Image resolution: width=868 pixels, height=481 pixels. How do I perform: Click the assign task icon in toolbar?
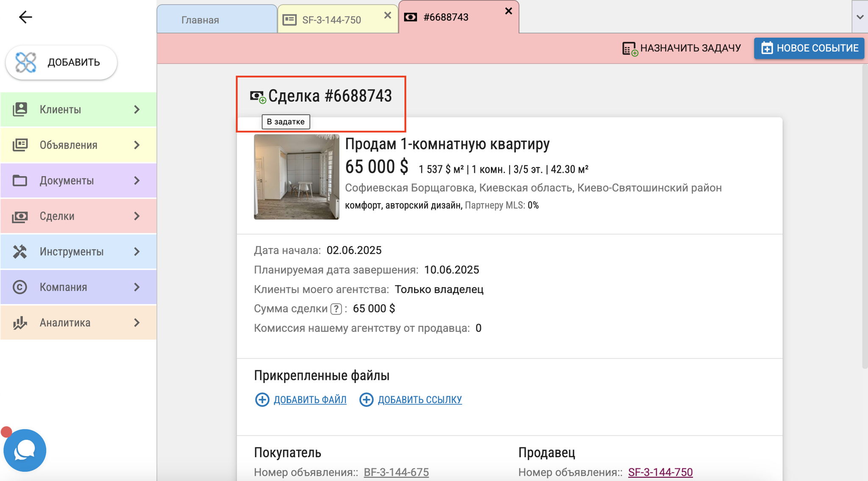[x=630, y=49]
